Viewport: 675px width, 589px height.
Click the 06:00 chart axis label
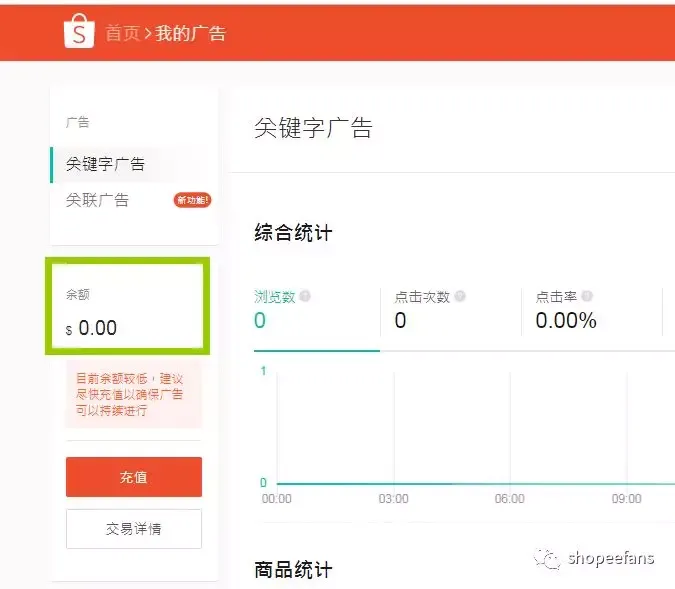(x=510, y=499)
